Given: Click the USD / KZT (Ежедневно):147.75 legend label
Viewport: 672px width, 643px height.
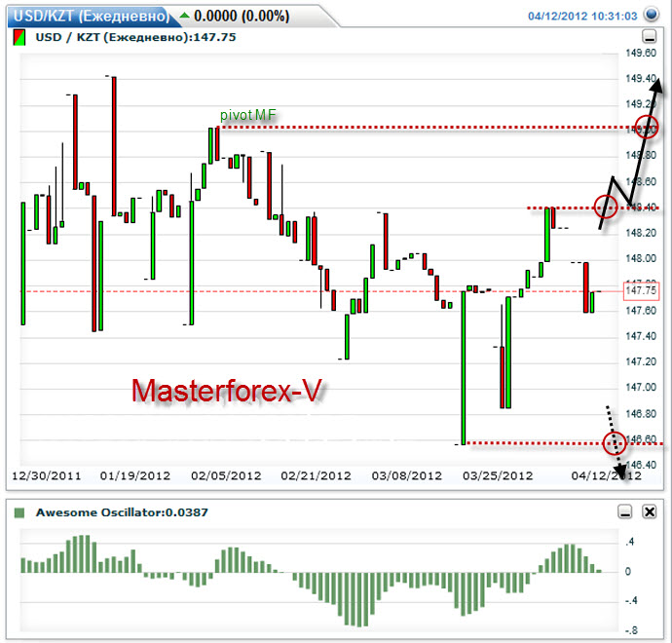Looking at the screenshot, I should [x=135, y=37].
